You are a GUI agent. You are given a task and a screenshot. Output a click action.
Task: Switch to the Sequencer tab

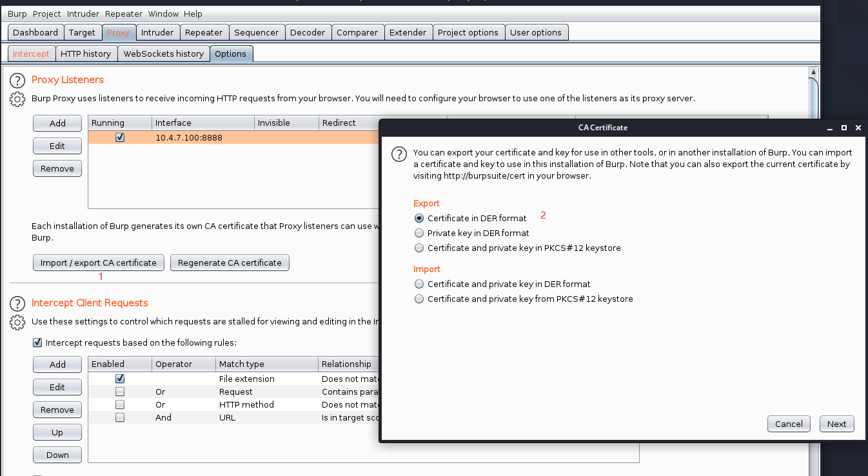(257, 32)
